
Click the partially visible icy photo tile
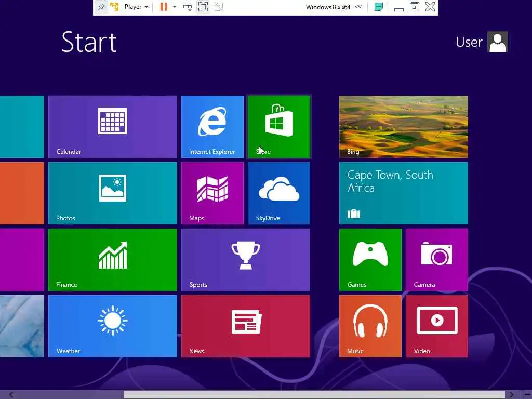(x=22, y=326)
